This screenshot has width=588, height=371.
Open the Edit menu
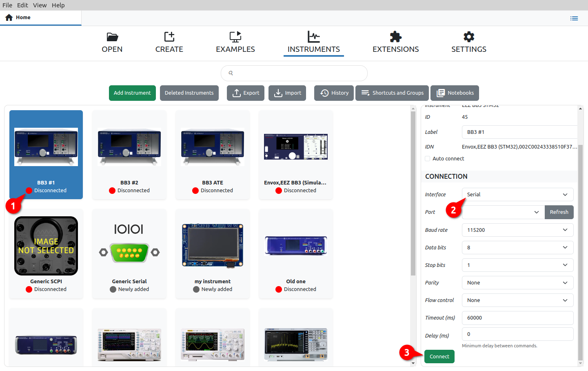pos(22,5)
